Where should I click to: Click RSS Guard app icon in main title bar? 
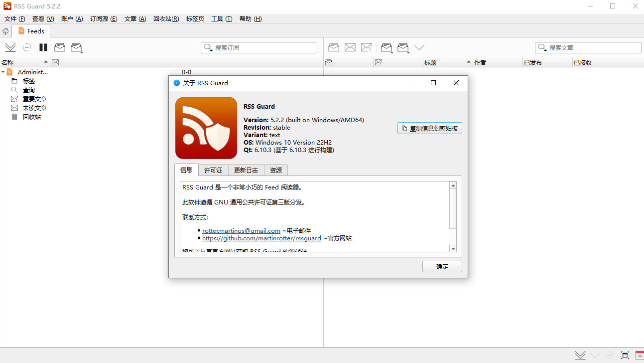coord(7,6)
